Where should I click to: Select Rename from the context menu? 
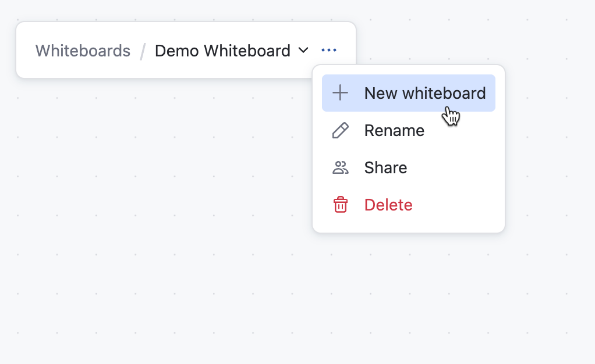coord(394,130)
